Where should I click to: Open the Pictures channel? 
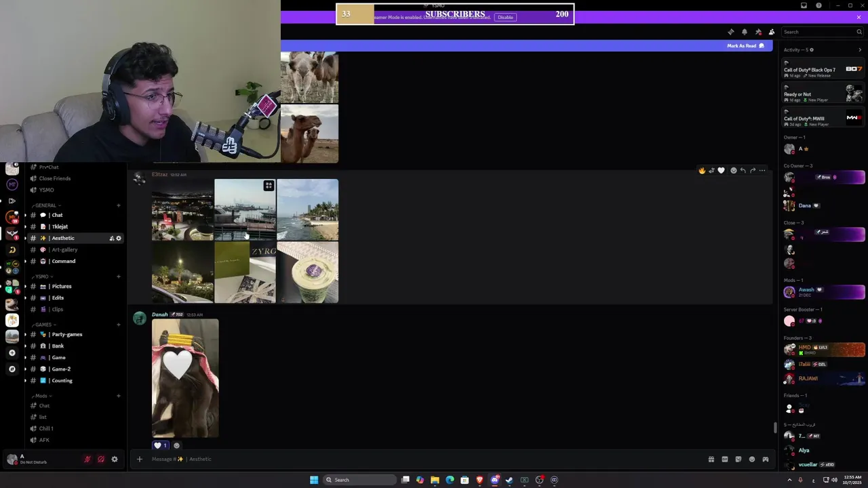pos(75,286)
